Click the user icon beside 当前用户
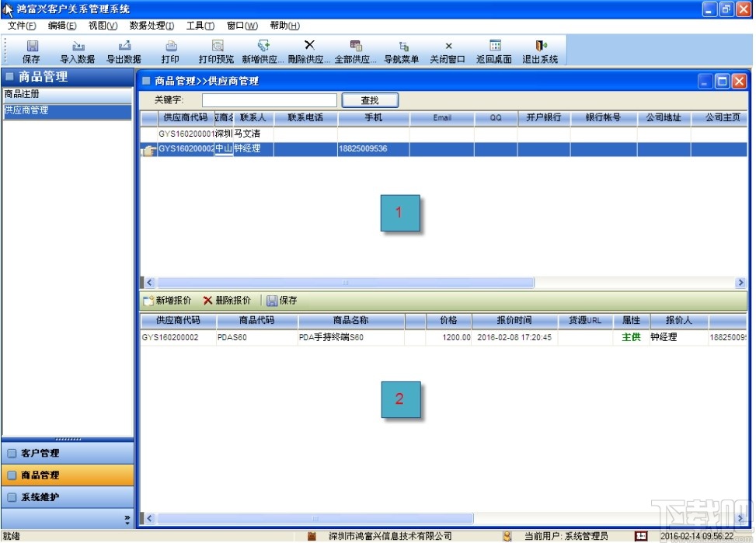 [x=507, y=536]
